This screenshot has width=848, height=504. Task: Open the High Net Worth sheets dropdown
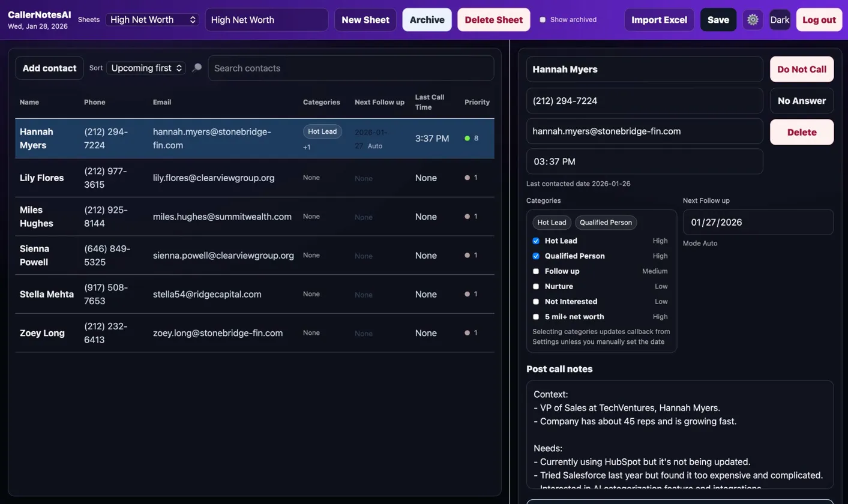[152, 19]
